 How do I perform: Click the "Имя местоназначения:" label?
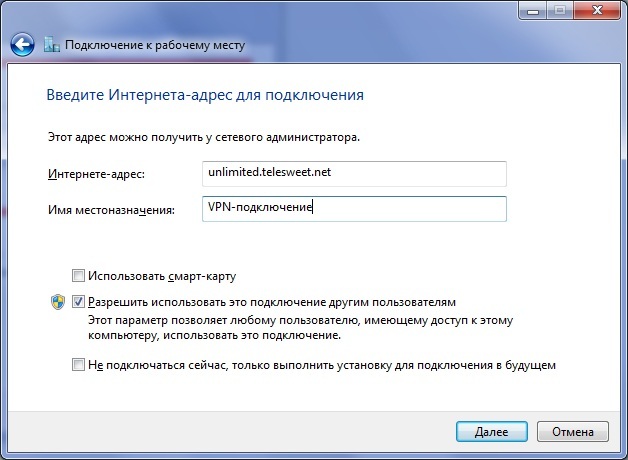point(110,209)
